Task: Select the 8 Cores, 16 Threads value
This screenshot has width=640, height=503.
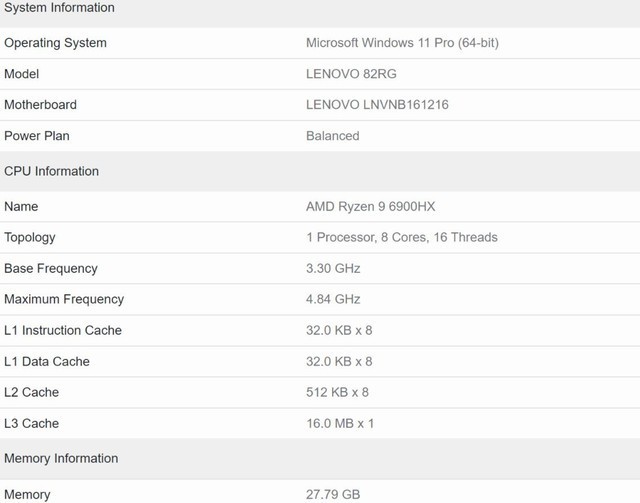Action: pyautogui.click(x=401, y=238)
